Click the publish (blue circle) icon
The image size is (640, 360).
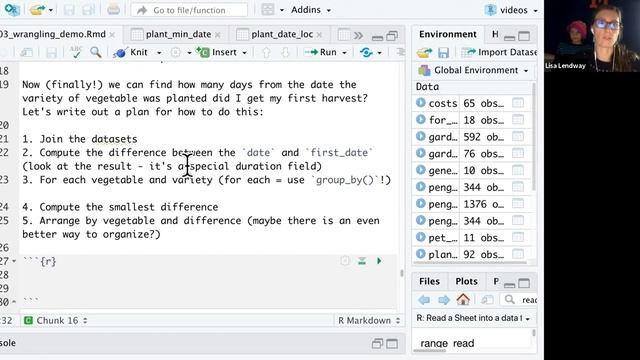(x=366, y=52)
